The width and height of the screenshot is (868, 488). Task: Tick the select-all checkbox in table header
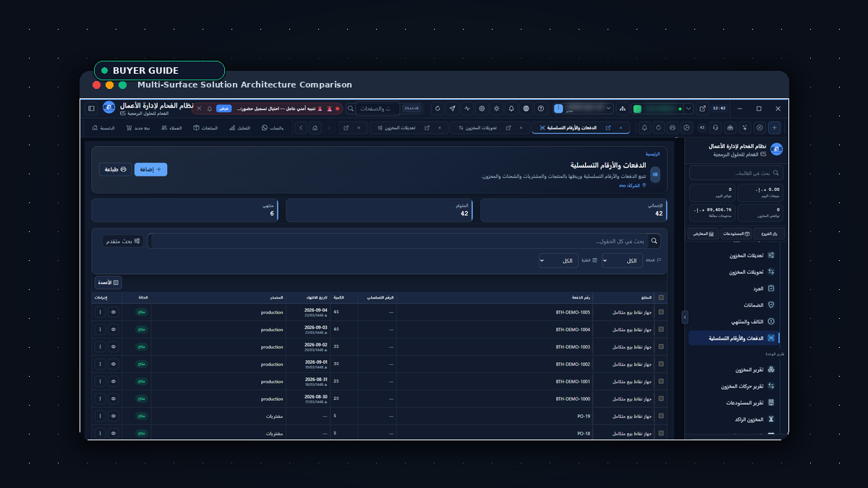click(660, 297)
